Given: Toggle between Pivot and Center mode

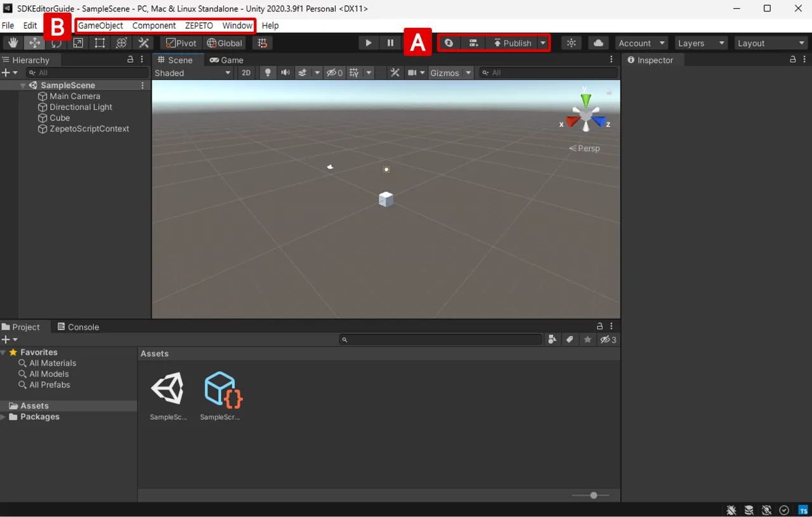Looking at the screenshot, I should pos(180,43).
